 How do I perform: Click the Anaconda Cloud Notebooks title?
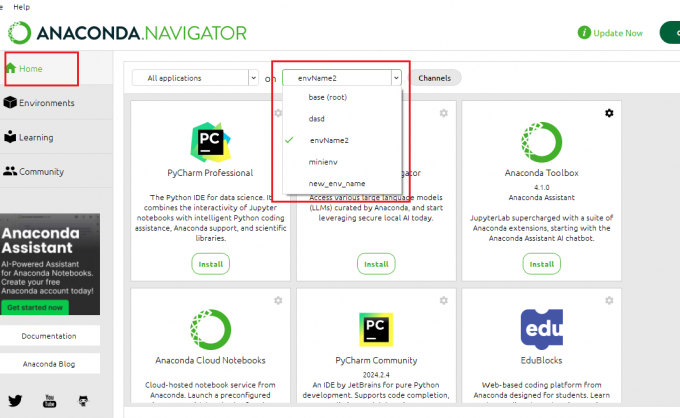click(x=210, y=360)
